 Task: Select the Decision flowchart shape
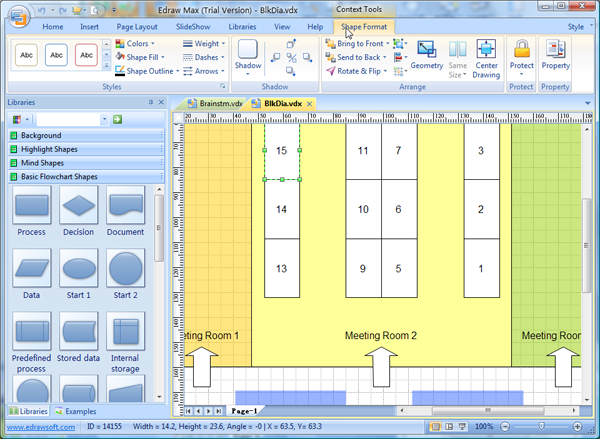79,211
